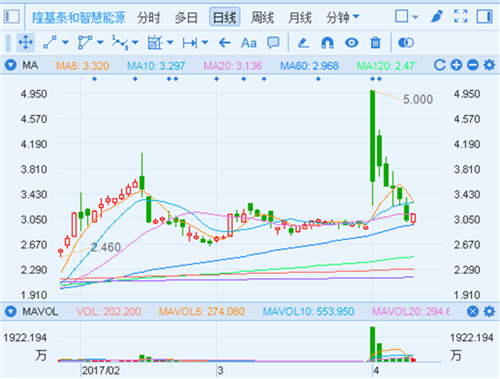This screenshot has width=500, height=379.
Task: Click the MAVOL5: 274.060 label
Action: point(202,312)
